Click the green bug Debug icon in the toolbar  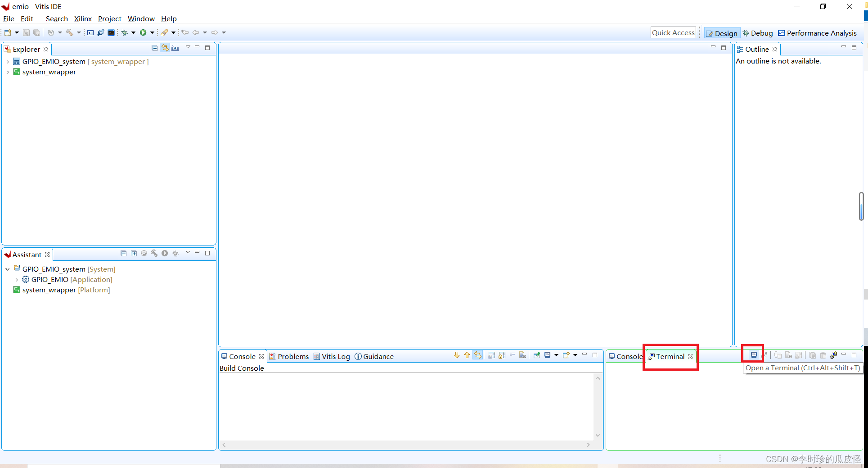pyautogui.click(x=125, y=32)
